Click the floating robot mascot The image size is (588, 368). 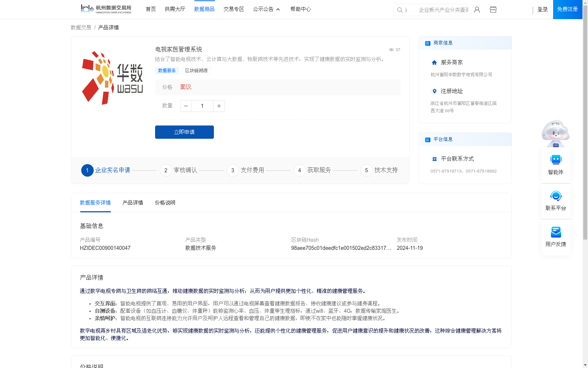coord(556,133)
